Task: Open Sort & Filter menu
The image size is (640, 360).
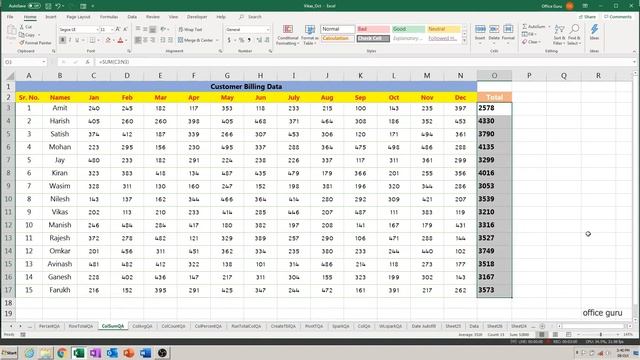Action: point(559,35)
